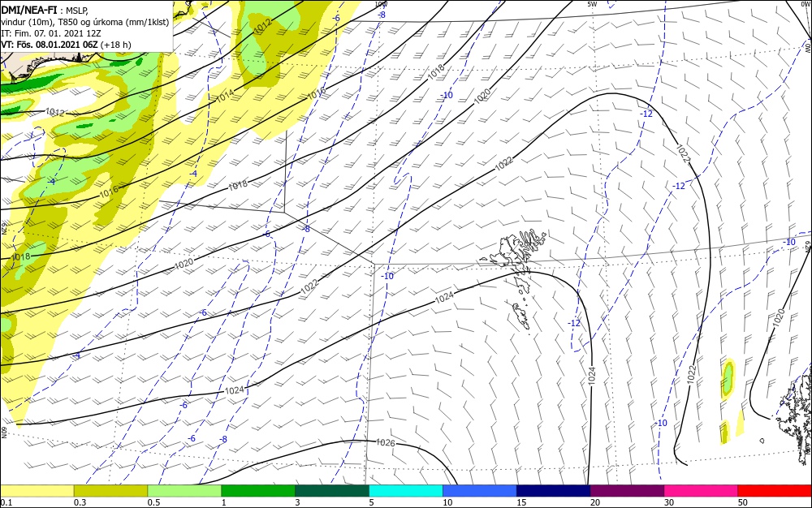Click the 'IT: Fim. 07. 01. 2021 12Z' line
812x508 pixels.
51,33
